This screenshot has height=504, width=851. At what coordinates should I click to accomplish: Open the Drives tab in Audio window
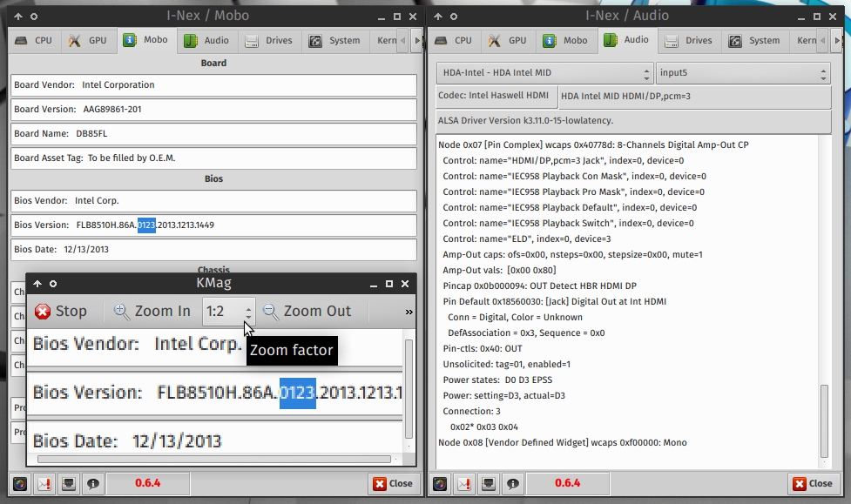point(689,41)
